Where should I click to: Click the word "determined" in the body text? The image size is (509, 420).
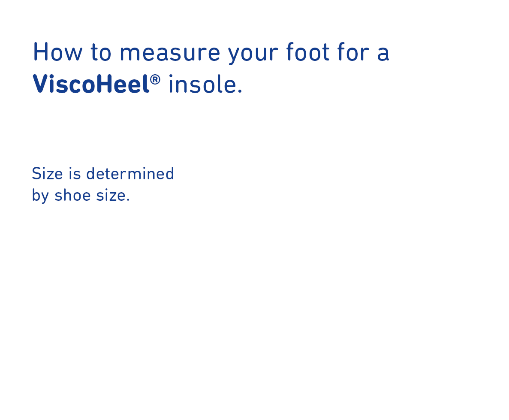point(130,174)
